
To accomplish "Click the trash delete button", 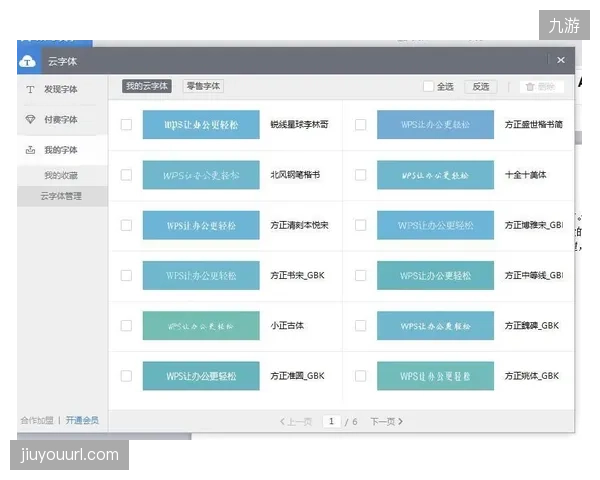I will click(541, 87).
